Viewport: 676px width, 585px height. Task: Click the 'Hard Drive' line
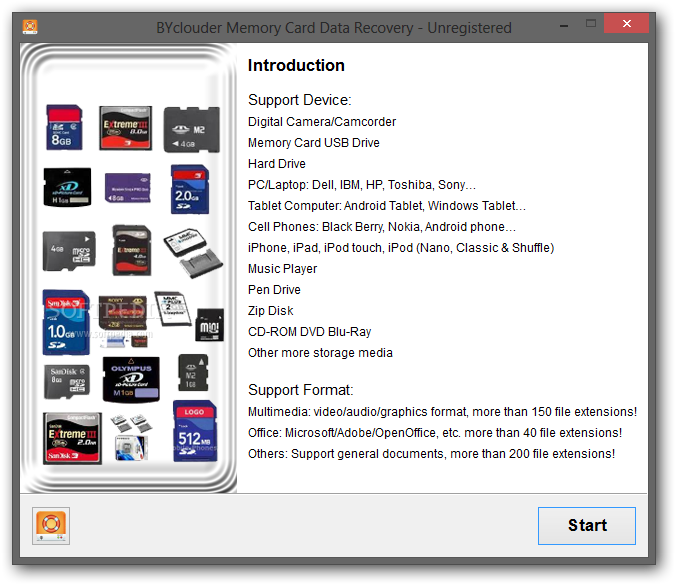pyautogui.click(x=277, y=164)
